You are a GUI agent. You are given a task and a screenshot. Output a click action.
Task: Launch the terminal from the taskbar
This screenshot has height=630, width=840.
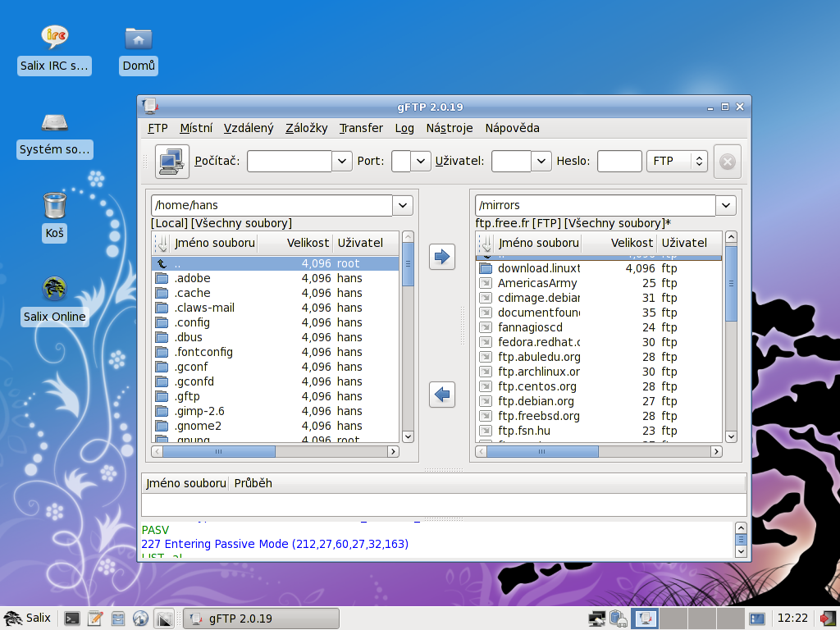click(72, 619)
